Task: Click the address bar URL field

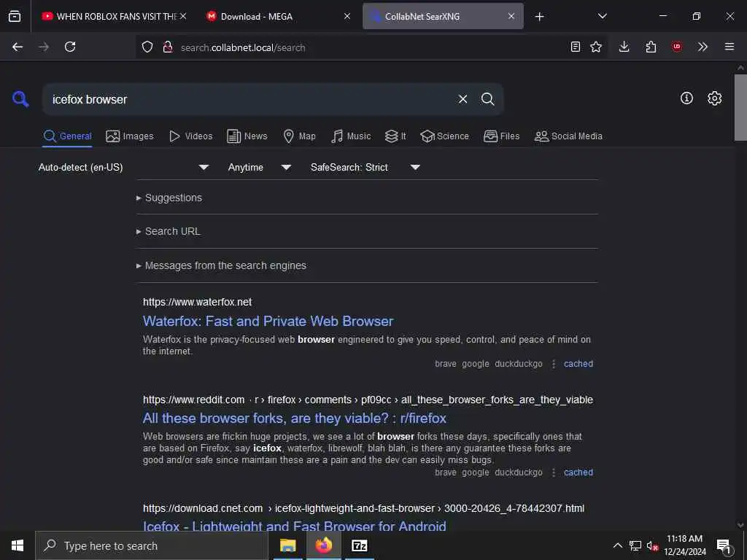Action: pyautogui.click(x=371, y=47)
